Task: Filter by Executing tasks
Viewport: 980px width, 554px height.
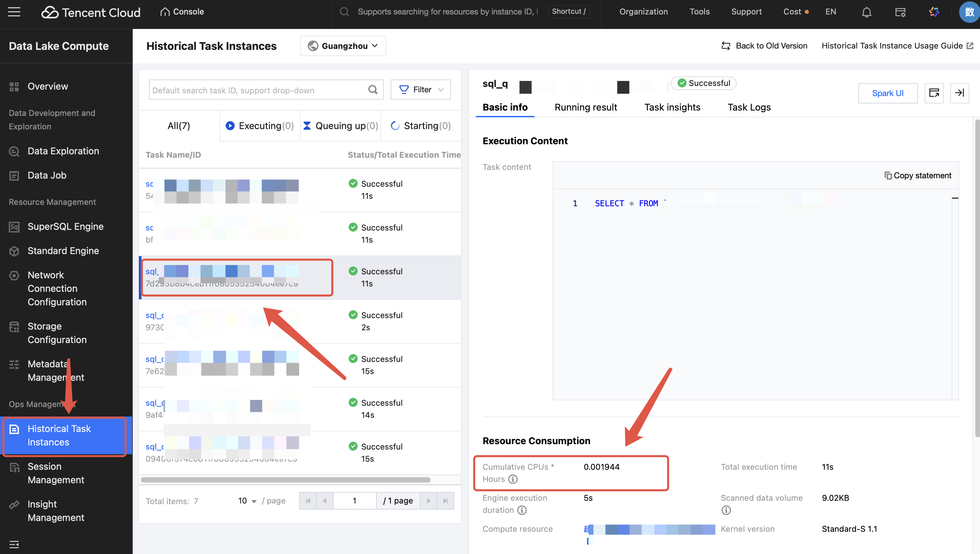Action: pos(260,126)
